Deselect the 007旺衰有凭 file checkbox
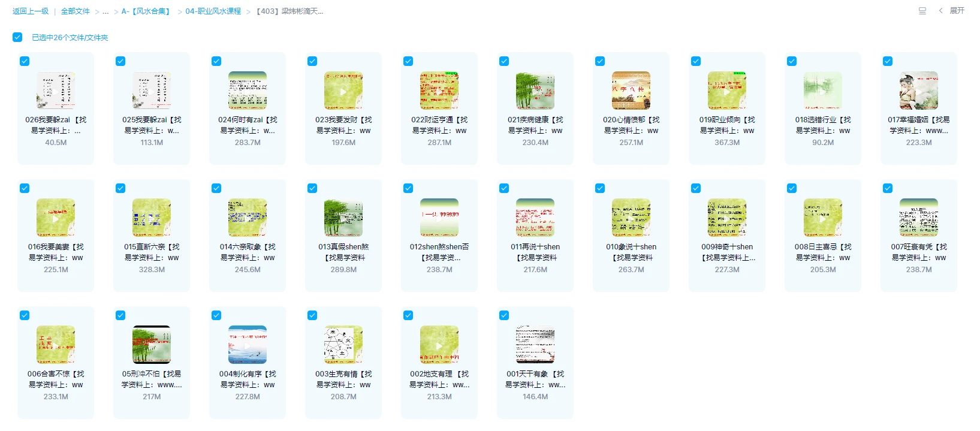The image size is (980, 431). click(888, 188)
